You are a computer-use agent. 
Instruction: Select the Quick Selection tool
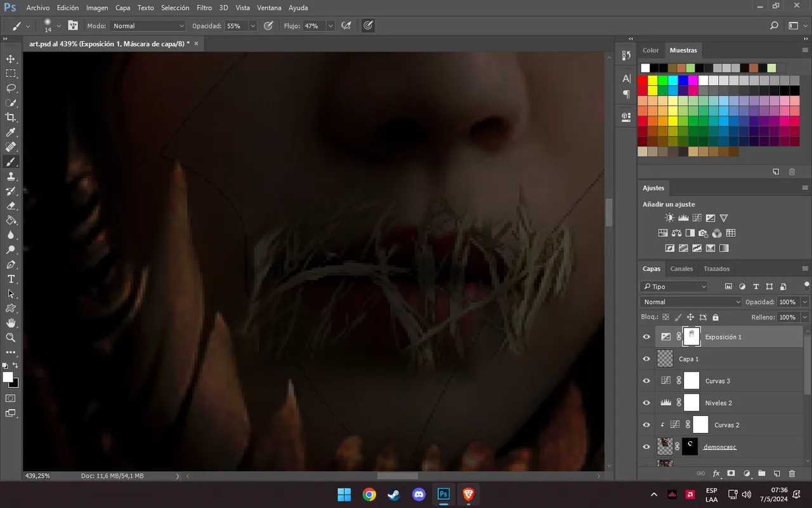click(x=11, y=103)
